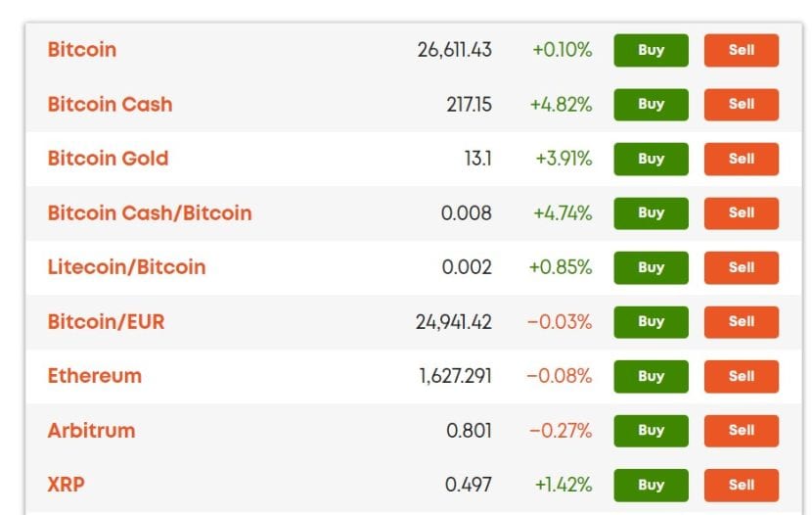Sell Arbitrum
Viewport: 812px width, 515px height.
click(x=741, y=431)
